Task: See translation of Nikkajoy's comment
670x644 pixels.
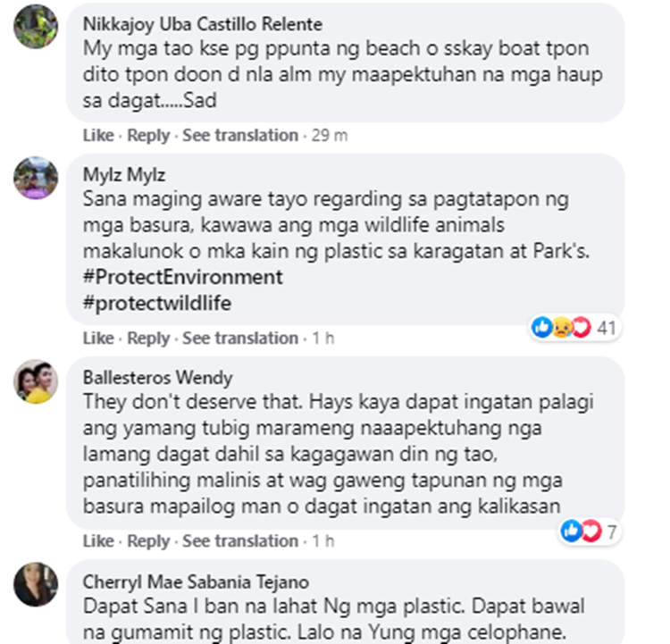Action: [240, 136]
